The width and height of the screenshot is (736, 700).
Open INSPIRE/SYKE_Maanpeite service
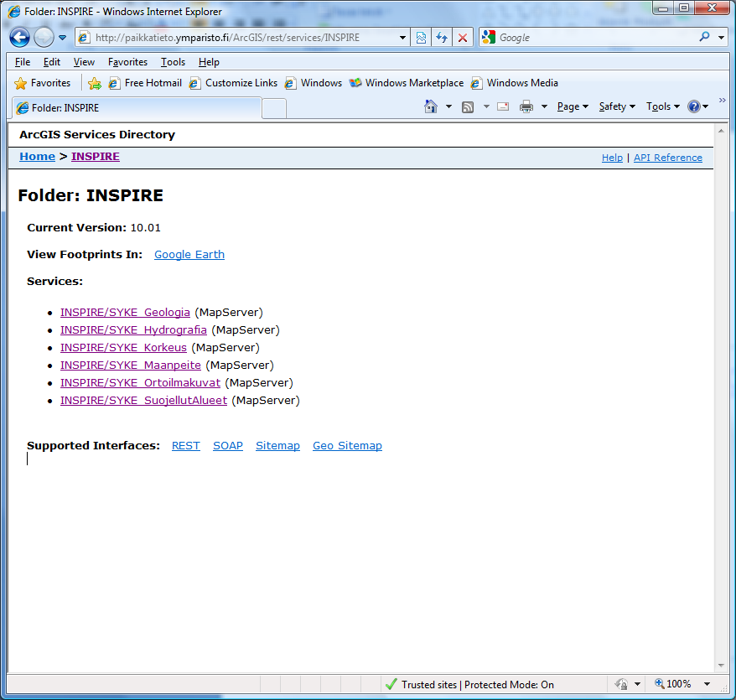(131, 366)
